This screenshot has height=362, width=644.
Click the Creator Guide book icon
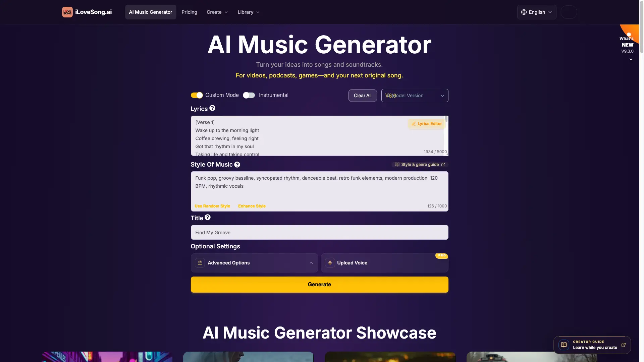(564, 345)
